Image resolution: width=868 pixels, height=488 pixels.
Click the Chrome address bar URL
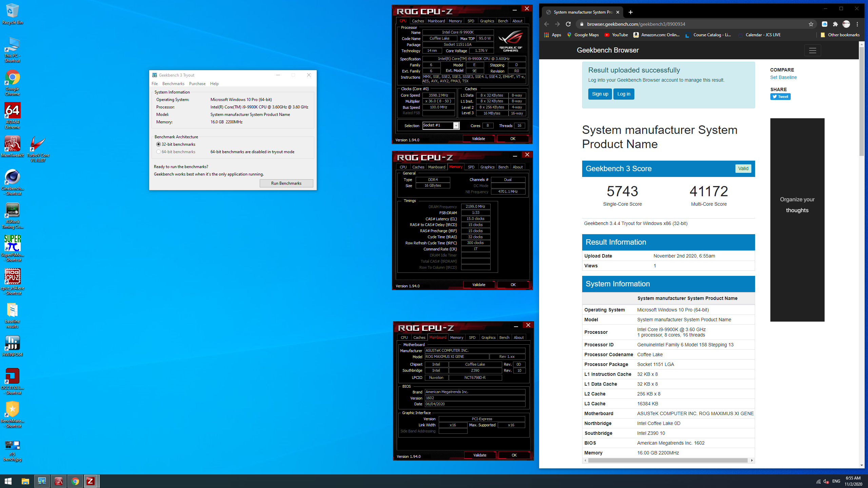636,24
